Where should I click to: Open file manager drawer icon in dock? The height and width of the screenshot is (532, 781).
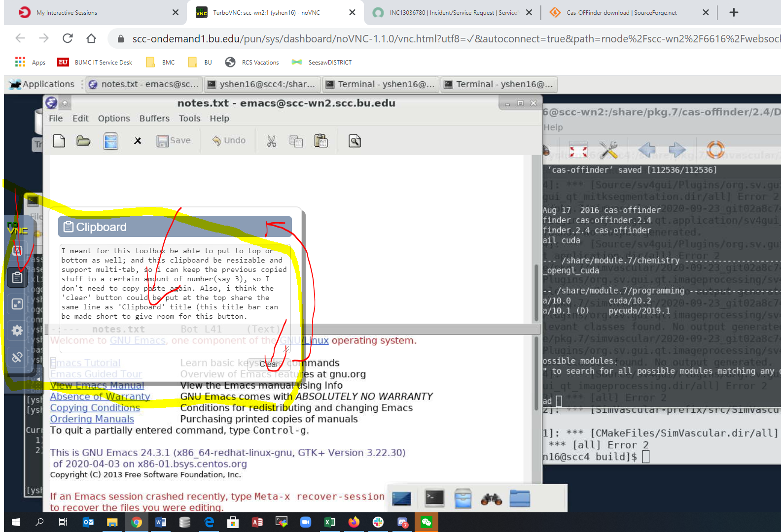click(x=463, y=499)
